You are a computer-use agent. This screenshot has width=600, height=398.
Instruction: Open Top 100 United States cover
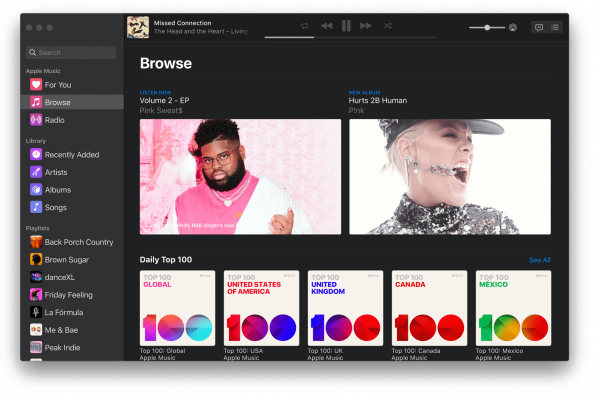[x=261, y=308]
